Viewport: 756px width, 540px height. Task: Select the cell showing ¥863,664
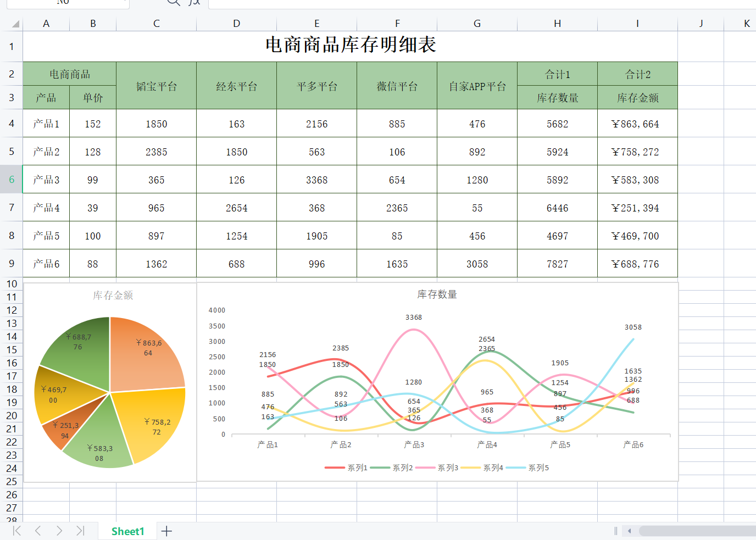click(x=637, y=123)
